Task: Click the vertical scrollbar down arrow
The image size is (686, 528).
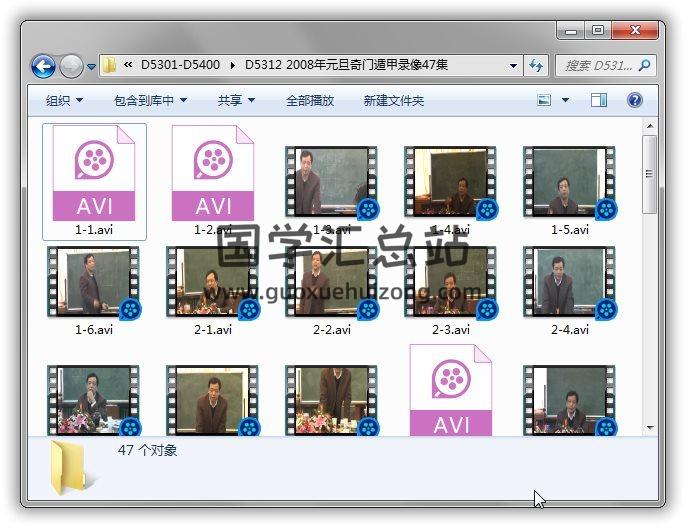Action: (x=650, y=428)
